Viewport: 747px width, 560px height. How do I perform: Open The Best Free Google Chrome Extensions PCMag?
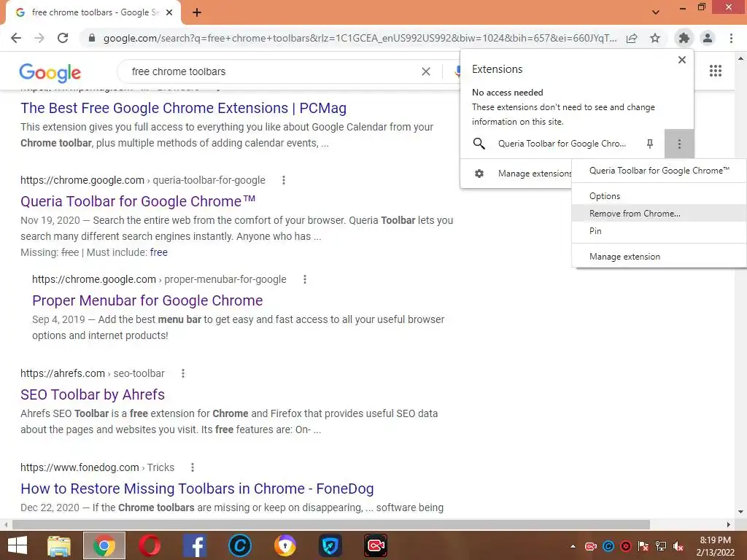pos(183,108)
